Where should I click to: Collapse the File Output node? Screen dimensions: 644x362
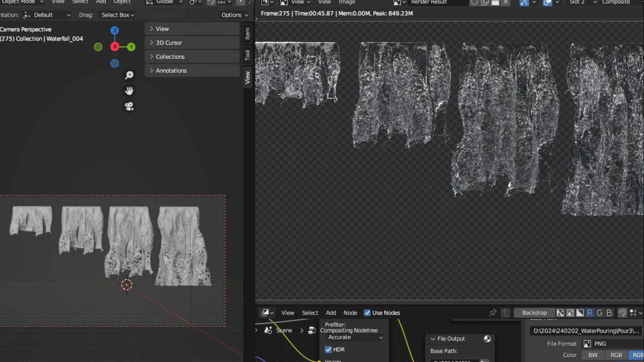pyautogui.click(x=433, y=339)
